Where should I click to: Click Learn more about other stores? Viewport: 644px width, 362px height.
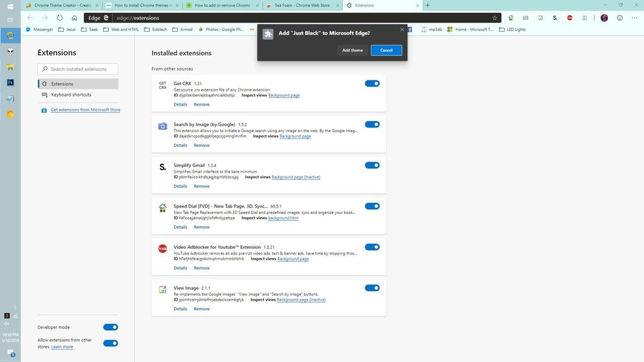coord(62,347)
